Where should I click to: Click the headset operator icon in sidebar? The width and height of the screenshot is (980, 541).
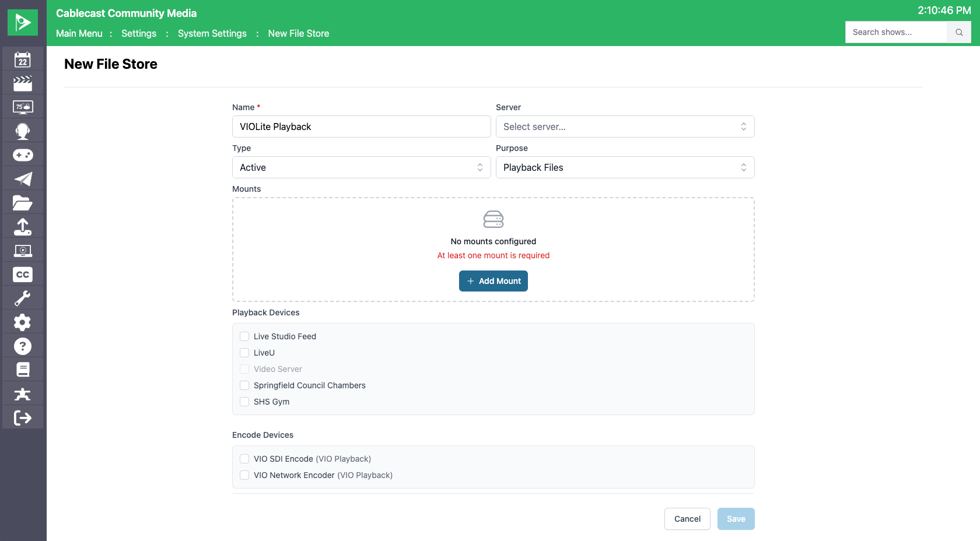tap(23, 131)
